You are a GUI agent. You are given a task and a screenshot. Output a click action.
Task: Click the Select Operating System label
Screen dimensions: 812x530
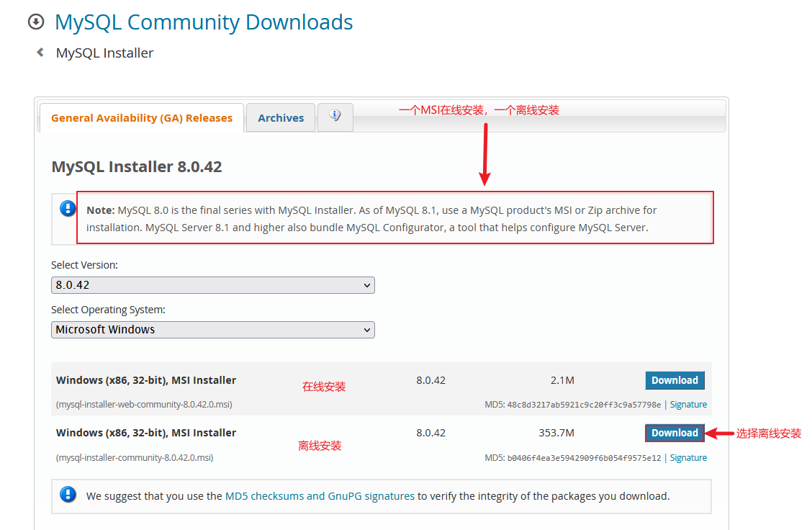pos(108,310)
